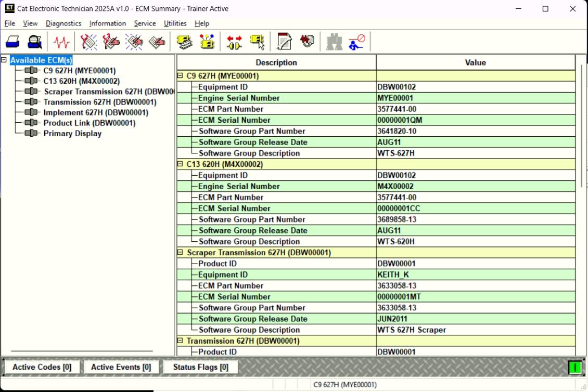Image resolution: width=588 pixels, height=392 pixels.
Task: Click the ECM icon beside Implement 627H
Action: pos(31,112)
